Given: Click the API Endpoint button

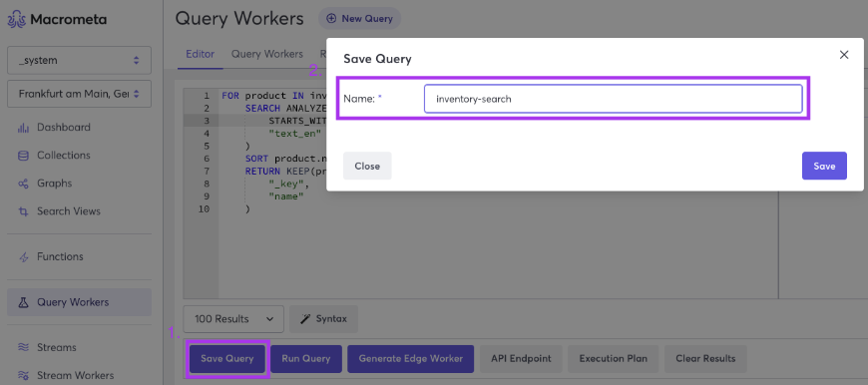Looking at the screenshot, I should (x=521, y=358).
